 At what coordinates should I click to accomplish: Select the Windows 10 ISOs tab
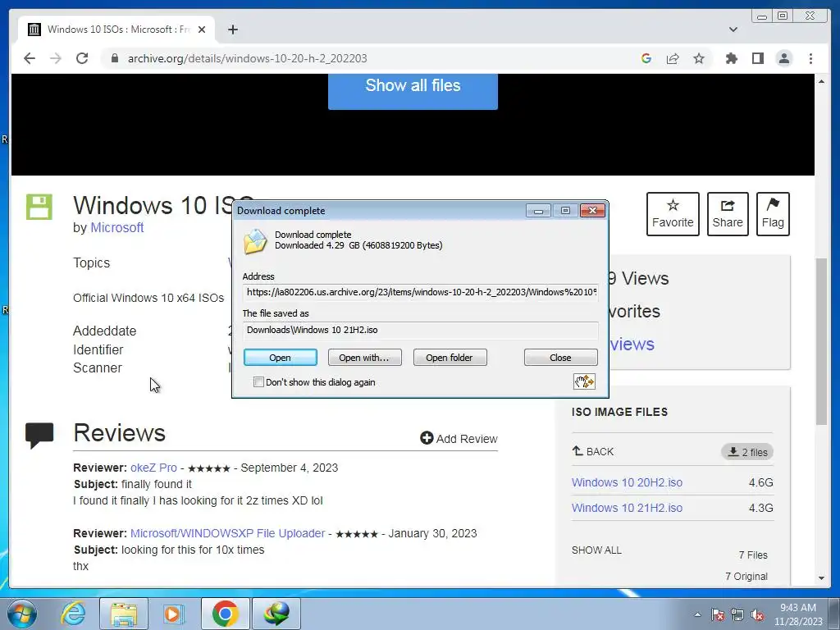[116, 30]
